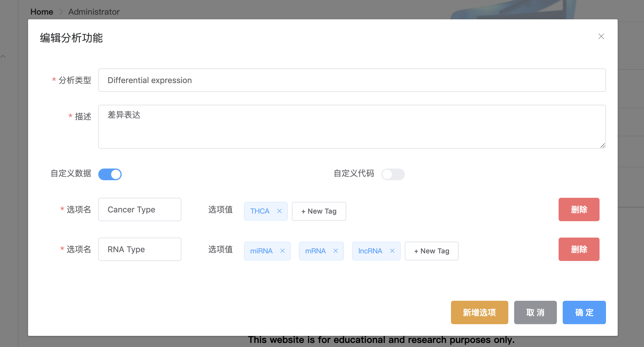Remove the mRNA tag
The width and height of the screenshot is (644, 347).
pos(336,251)
